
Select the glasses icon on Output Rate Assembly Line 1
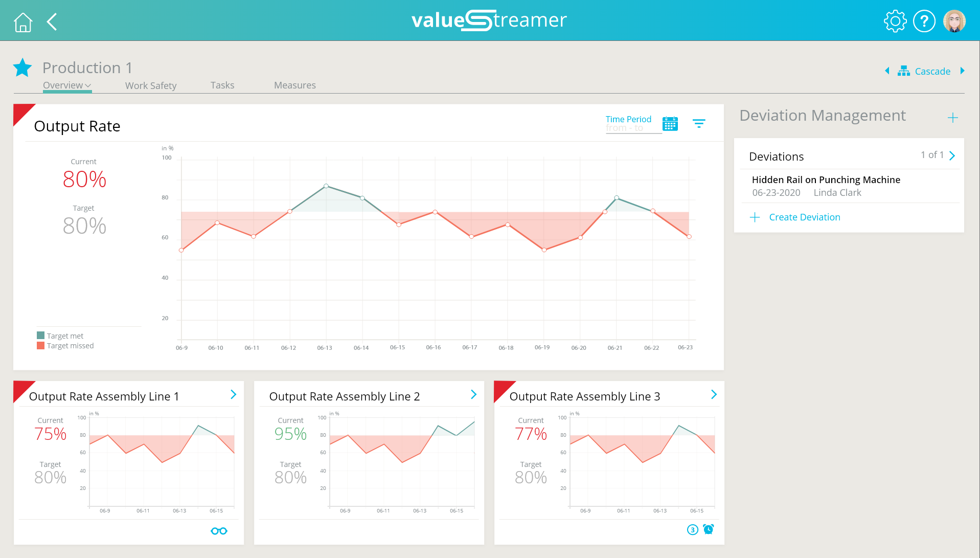tap(219, 530)
